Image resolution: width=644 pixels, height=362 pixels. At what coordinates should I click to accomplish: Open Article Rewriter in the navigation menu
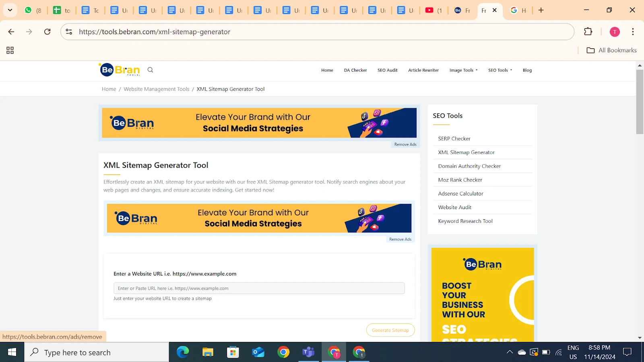[x=423, y=70]
